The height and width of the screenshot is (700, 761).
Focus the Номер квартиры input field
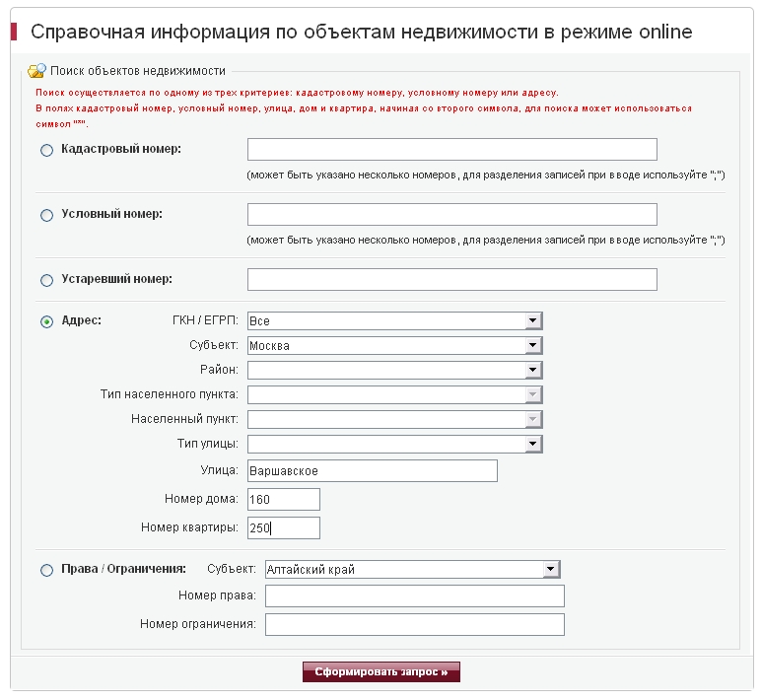284,527
